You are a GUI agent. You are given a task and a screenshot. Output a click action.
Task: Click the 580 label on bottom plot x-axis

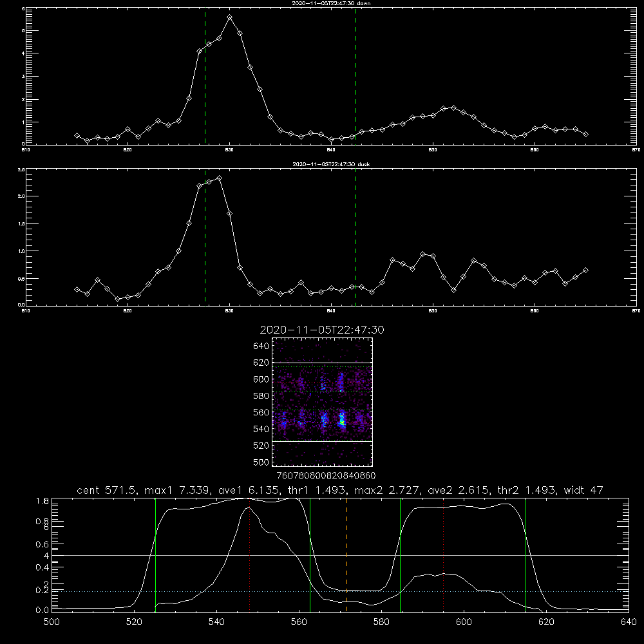(381, 622)
